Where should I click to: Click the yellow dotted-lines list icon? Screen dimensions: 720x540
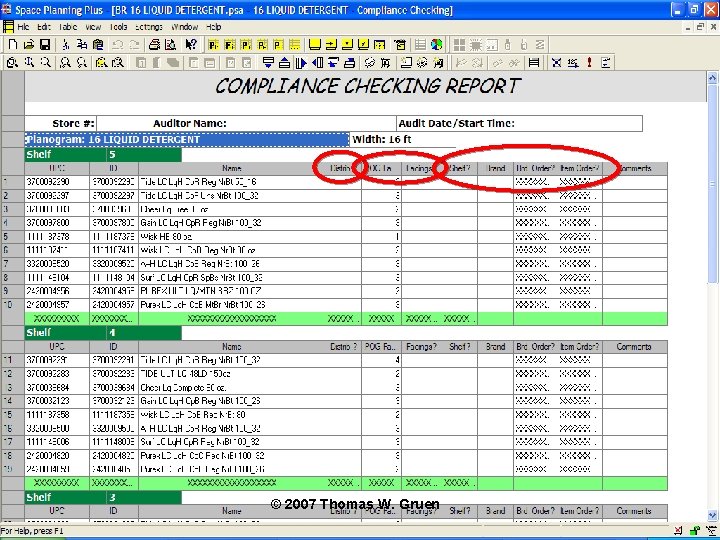coord(295,45)
